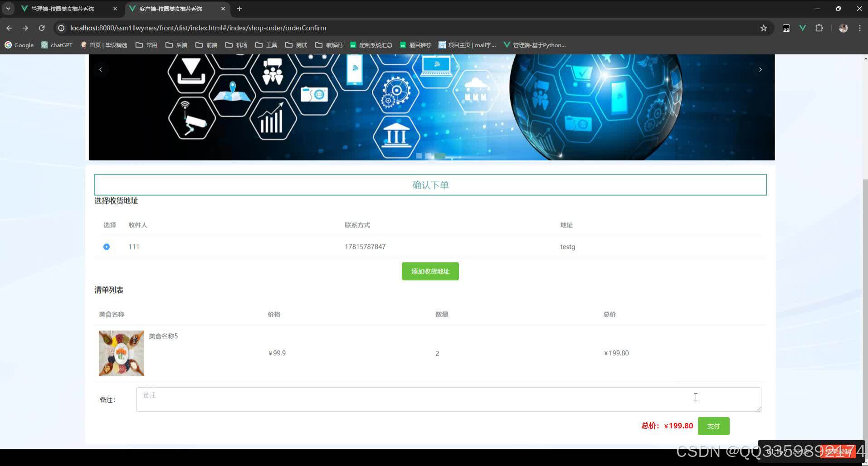
Task: Jump to the third carousel indicator
Action: click(440, 156)
